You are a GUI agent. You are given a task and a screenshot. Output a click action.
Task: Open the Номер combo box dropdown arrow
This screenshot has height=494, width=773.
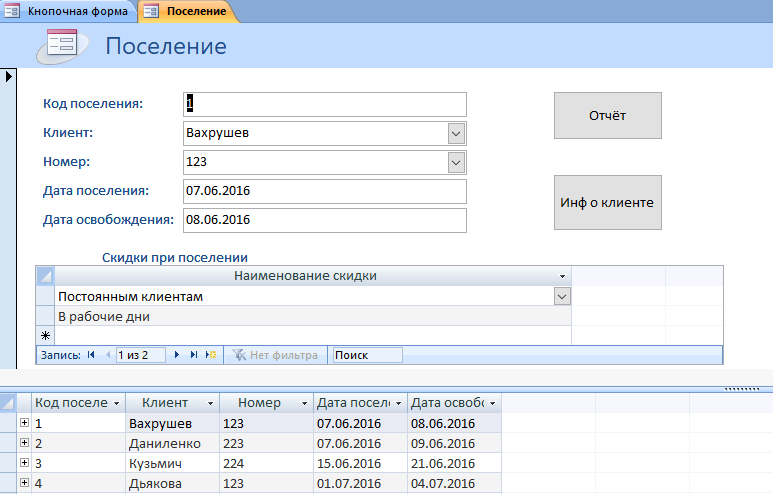click(x=456, y=163)
